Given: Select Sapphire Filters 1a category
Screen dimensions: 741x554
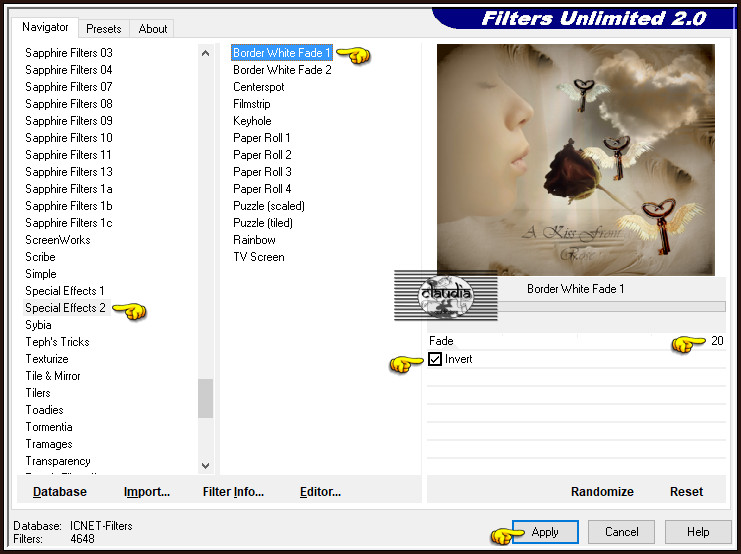Looking at the screenshot, I should (x=69, y=189).
